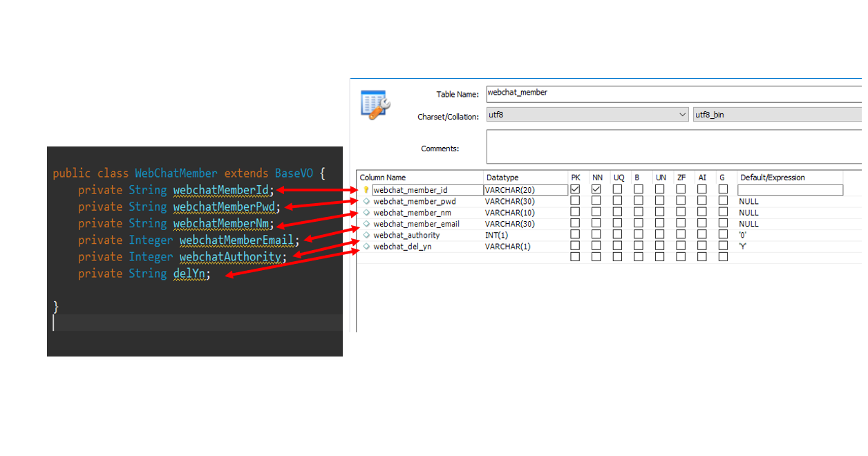The width and height of the screenshot is (868, 456).
Task: Select the webchat_member_nm column name
Action: [413, 213]
